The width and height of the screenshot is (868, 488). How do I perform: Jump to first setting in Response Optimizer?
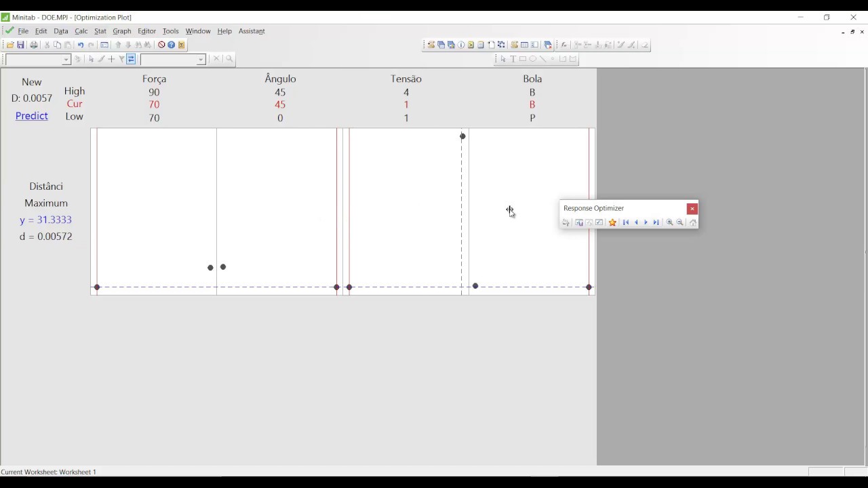click(x=626, y=222)
